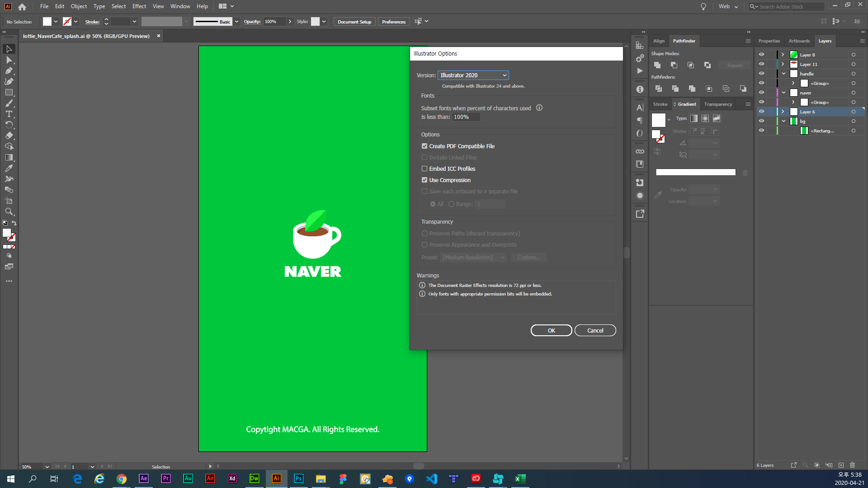
Task: Open Photoshop from the taskbar
Action: tap(298, 479)
